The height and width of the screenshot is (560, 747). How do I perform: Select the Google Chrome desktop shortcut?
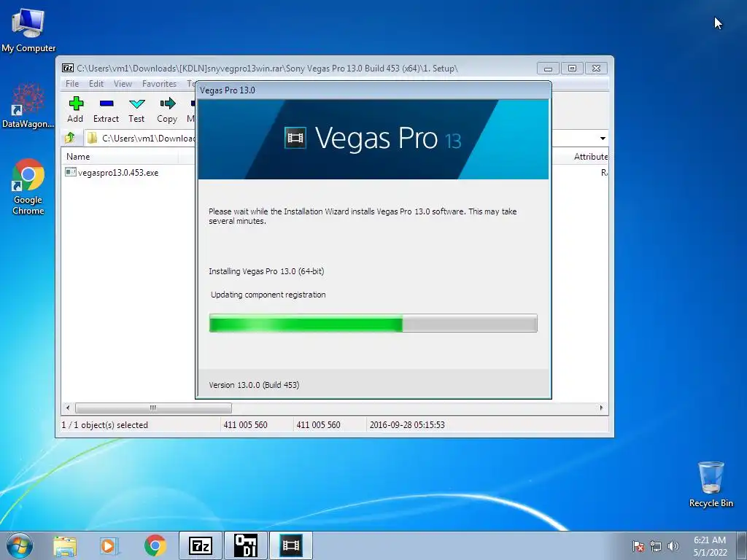(x=28, y=187)
